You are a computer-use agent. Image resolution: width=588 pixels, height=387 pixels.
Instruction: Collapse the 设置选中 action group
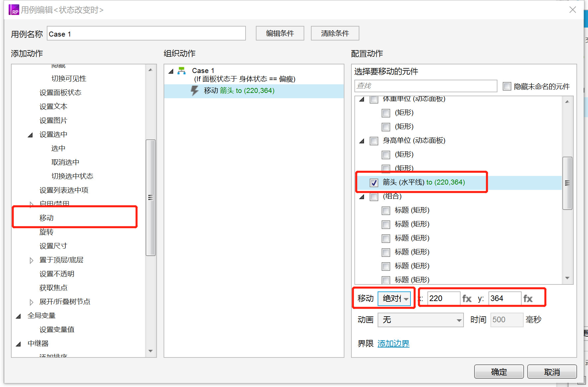[x=30, y=135]
